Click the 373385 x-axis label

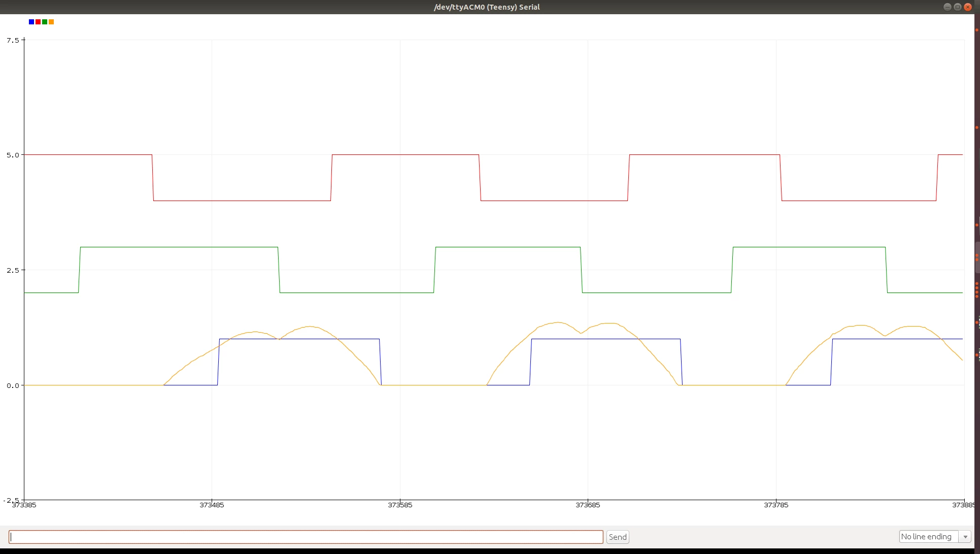(24, 505)
